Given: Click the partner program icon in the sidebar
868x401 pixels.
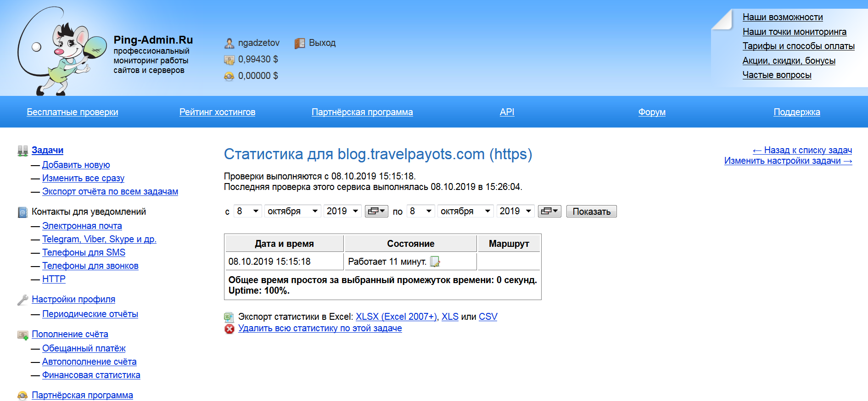Looking at the screenshot, I should (x=22, y=395).
